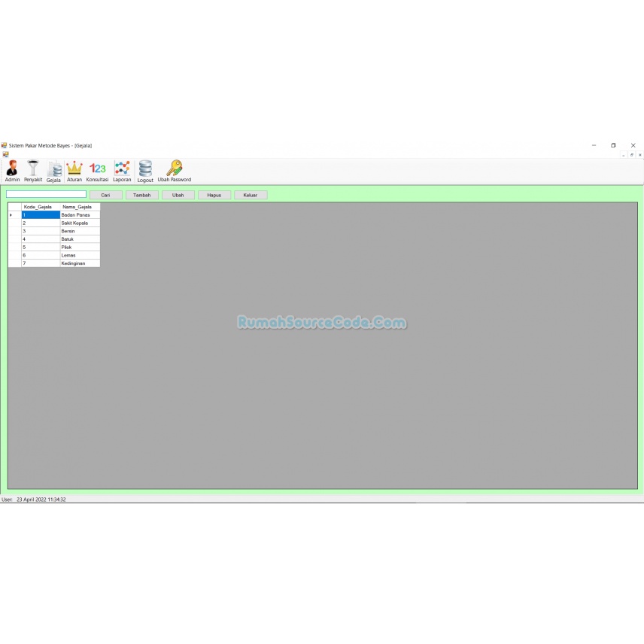The image size is (644, 644).
Task: Click the MDI child form icon
Action: [x=5, y=154]
